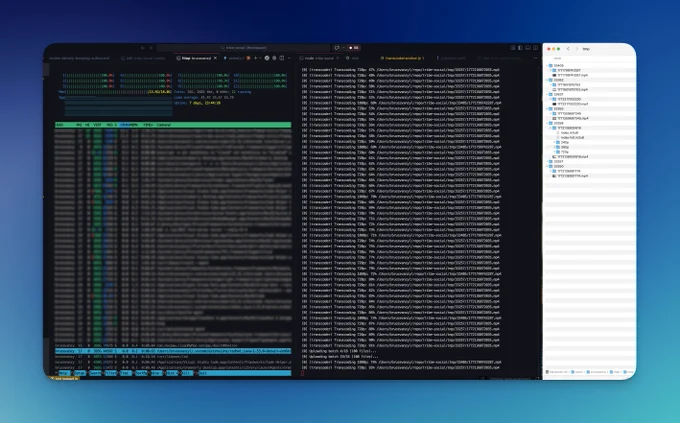The height and width of the screenshot is (423, 680).
Task: Toggle the secondary sidebar layout icon
Action: 536,48
